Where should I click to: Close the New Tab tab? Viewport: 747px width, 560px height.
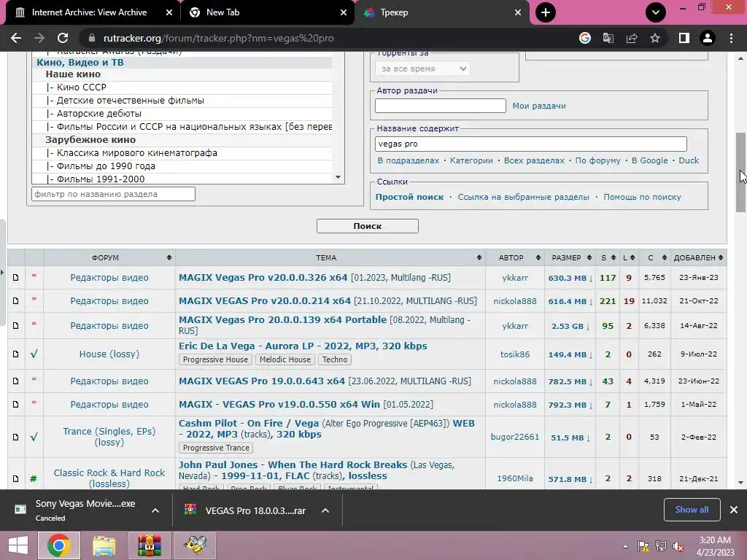[x=344, y=12]
